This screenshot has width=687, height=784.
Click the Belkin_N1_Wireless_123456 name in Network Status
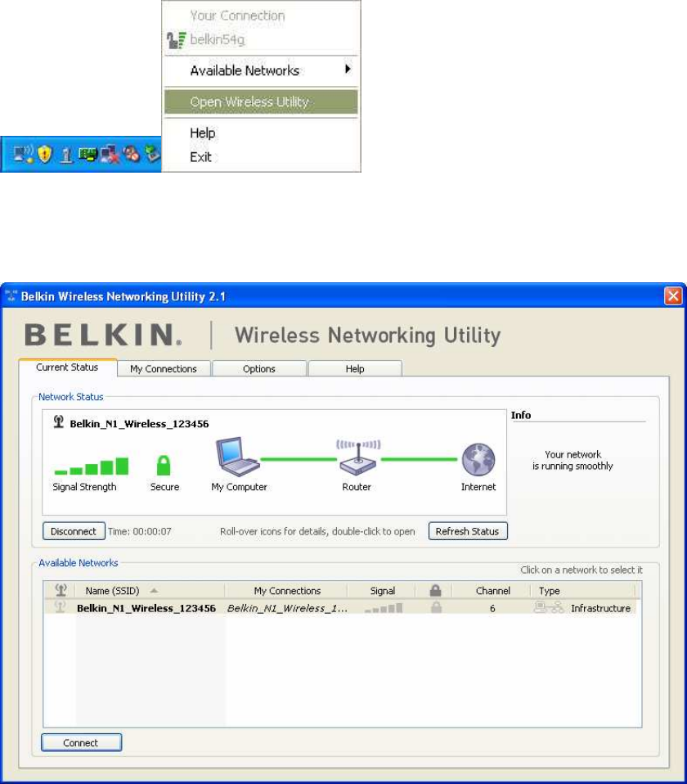tap(139, 424)
